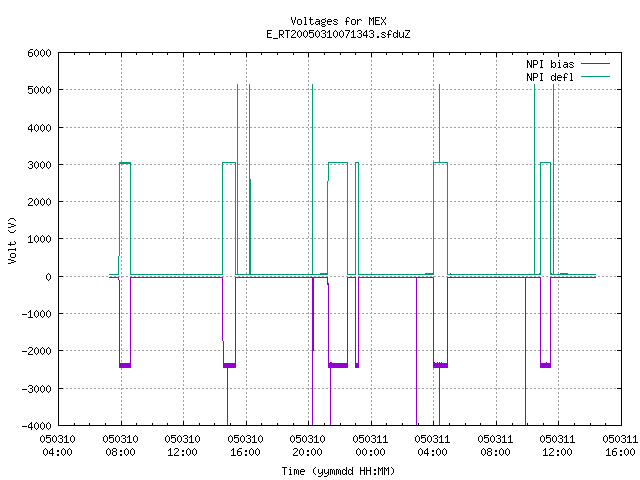
Task: Click the chart title 'Voltages for MEX'
Action: (338, 21)
